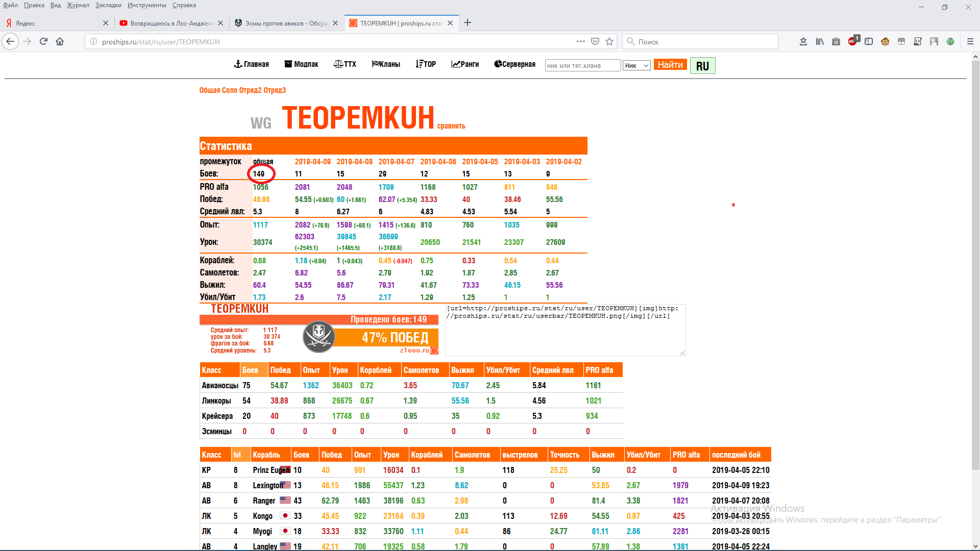980x551 pixels.
Task: Expand the Ник search type dropdown
Action: pos(636,65)
